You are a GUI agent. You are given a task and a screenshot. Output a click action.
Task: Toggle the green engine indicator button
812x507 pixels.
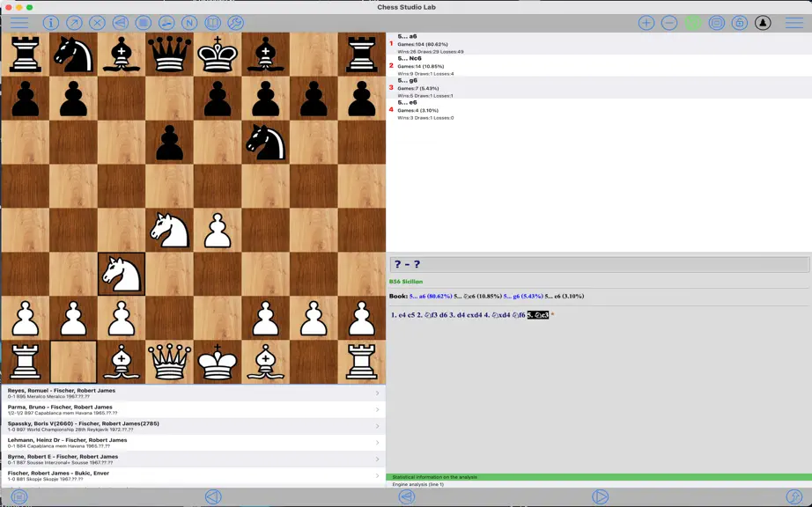tap(693, 23)
